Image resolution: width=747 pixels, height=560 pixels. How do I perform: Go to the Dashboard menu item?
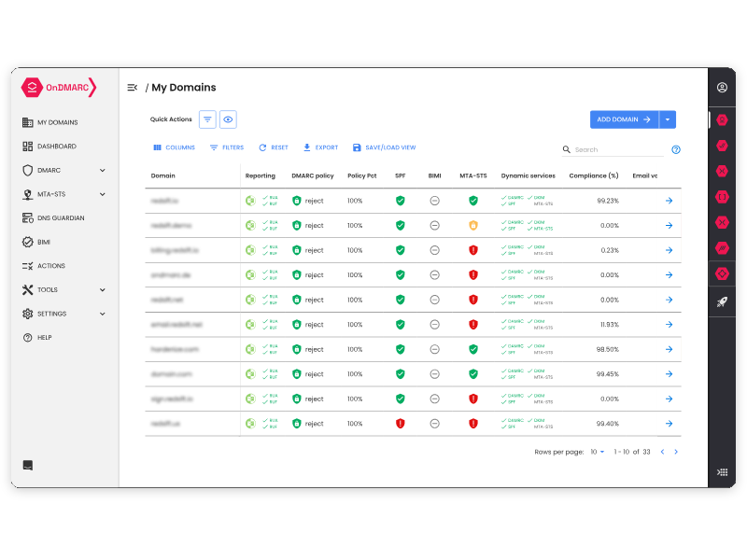point(56,147)
